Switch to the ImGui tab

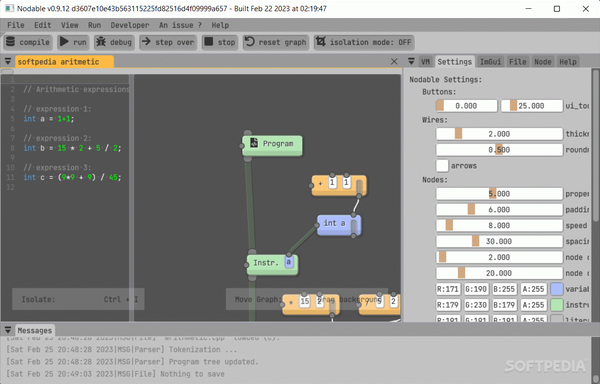click(491, 62)
